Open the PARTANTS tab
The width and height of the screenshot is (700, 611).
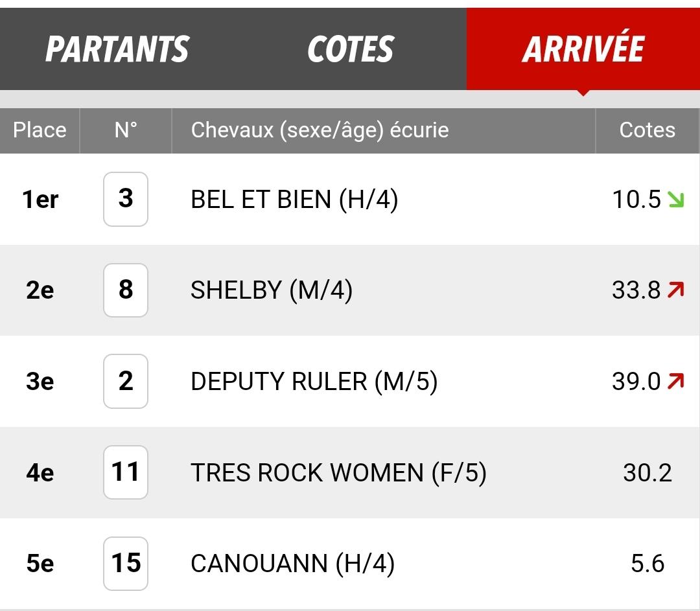point(117,49)
